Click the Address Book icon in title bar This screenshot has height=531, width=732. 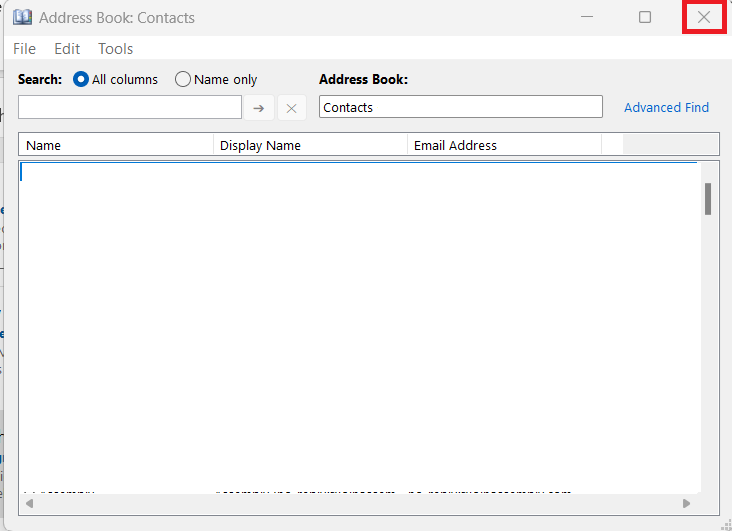pyautogui.click(x=22, y=17)
